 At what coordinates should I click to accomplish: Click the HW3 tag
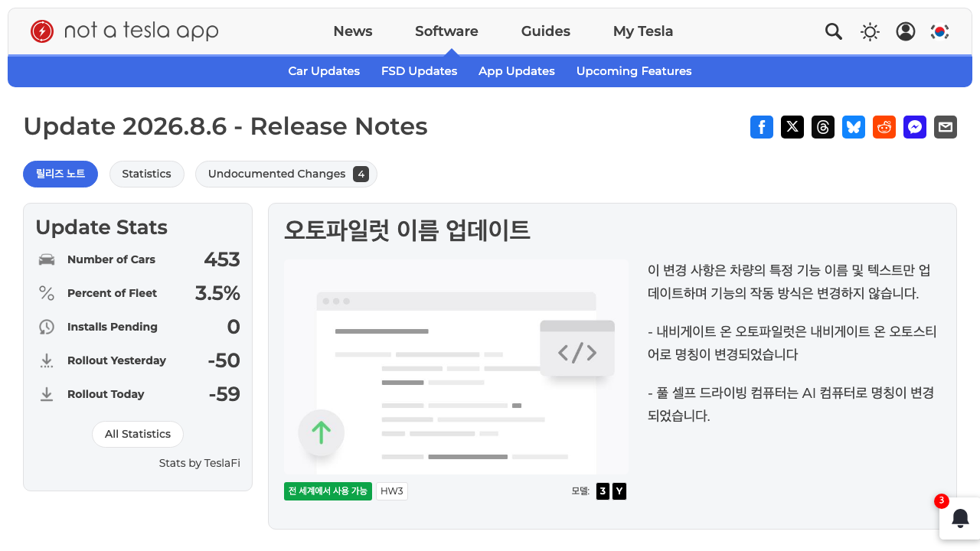[392, 491]
